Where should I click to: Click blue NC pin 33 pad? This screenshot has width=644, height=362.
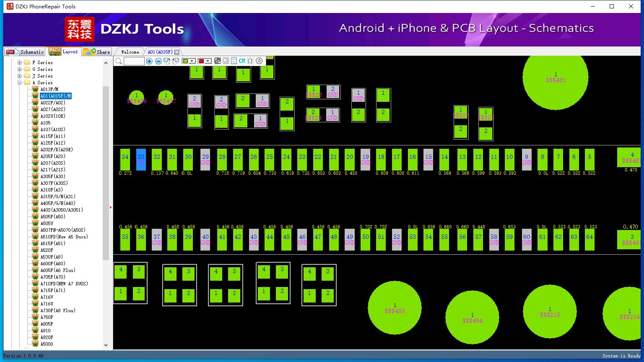point(141,159)
